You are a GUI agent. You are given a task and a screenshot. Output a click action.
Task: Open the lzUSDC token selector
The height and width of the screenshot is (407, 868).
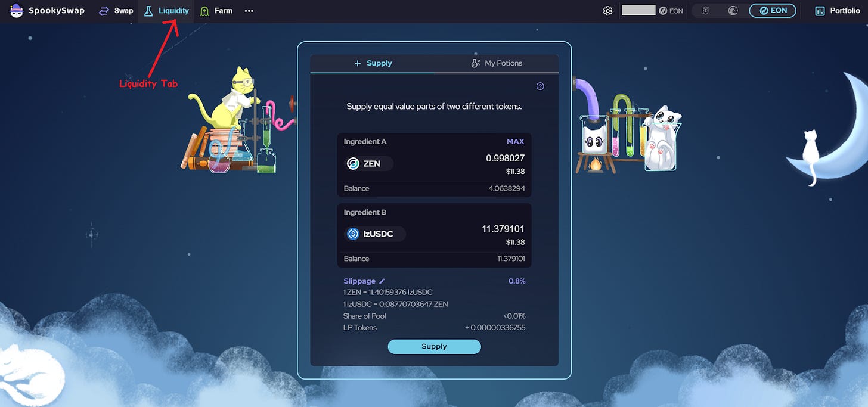(x=375, y=234)
